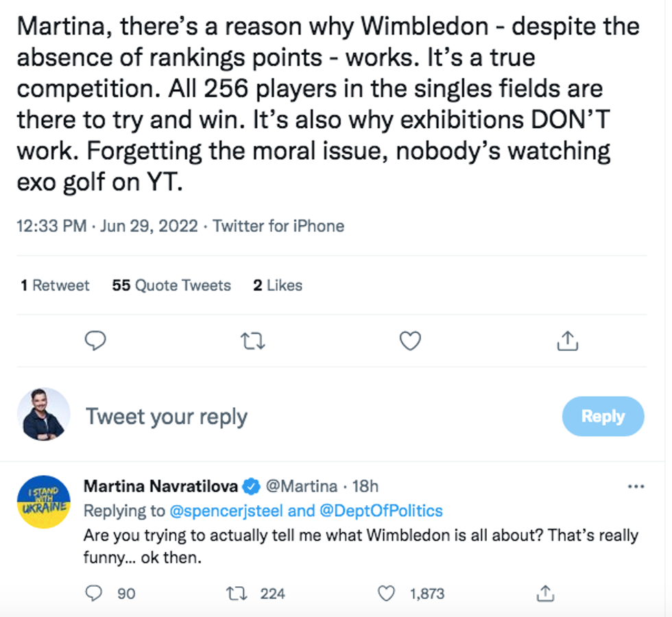Viewport: 672px width, 617px height.
Task: Share the main tweet via upload icon
Action: click(x=567, y=341)
